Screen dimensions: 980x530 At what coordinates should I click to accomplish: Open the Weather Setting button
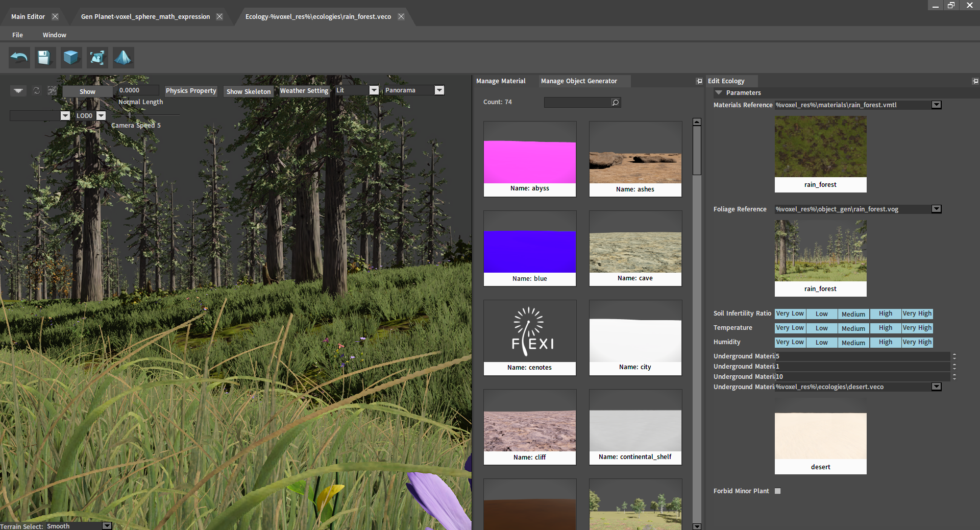(x=304, y=91)
